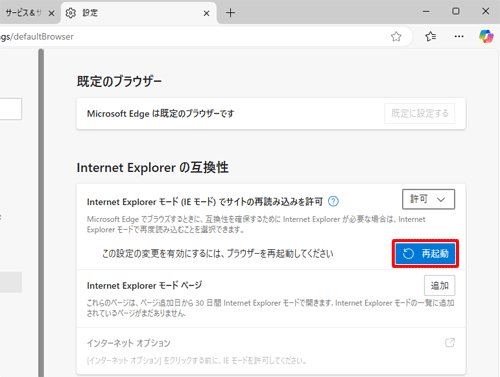Minimize the browser window
Screen dimensions: 500x377
(426, 12)
